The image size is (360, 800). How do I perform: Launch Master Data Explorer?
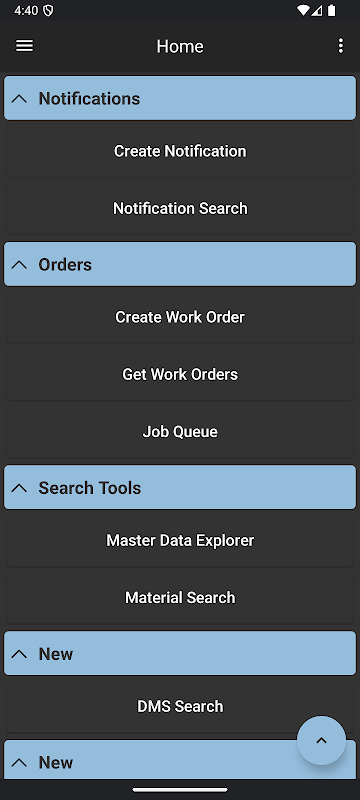tap(180, 540)
